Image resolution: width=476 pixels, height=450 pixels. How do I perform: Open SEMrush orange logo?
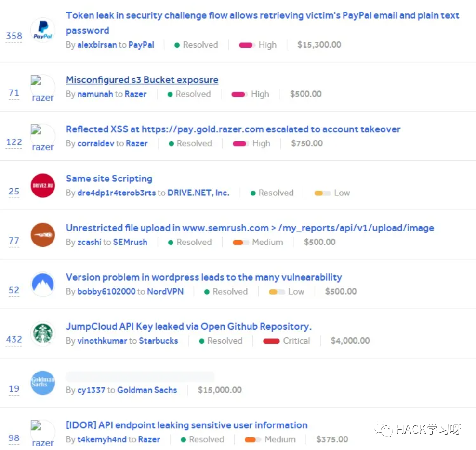pos(43,235)
